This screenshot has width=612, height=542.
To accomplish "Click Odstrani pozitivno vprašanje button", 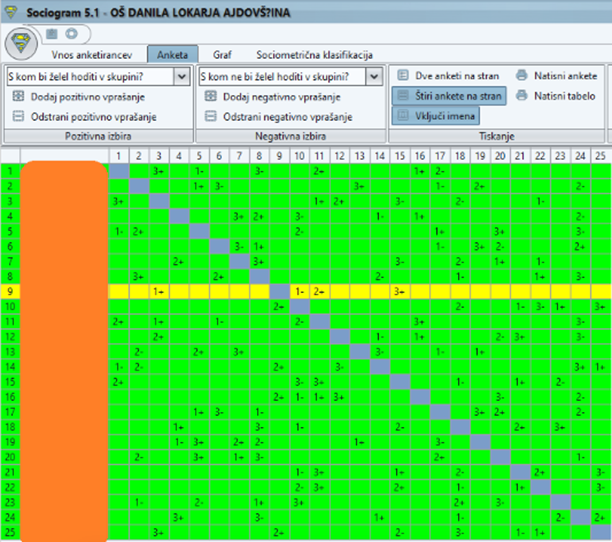I will pyautogui.click(x=84, y=117).
